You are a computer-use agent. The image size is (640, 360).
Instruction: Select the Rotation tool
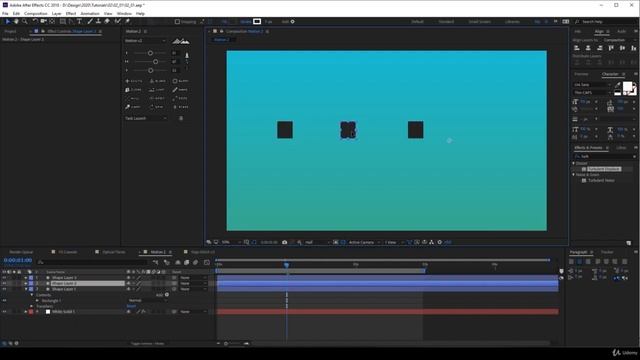pyautogui.click(x=35, y=21)
